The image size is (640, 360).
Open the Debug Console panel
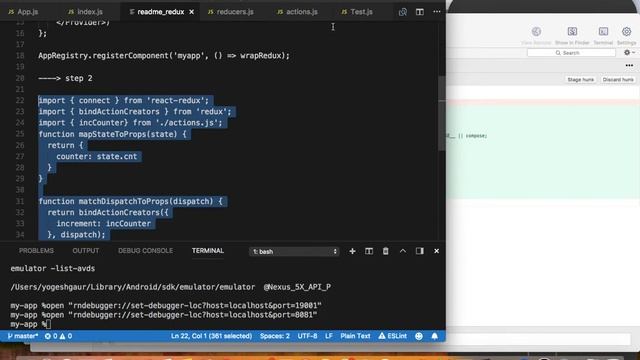[x=145, y=251]
